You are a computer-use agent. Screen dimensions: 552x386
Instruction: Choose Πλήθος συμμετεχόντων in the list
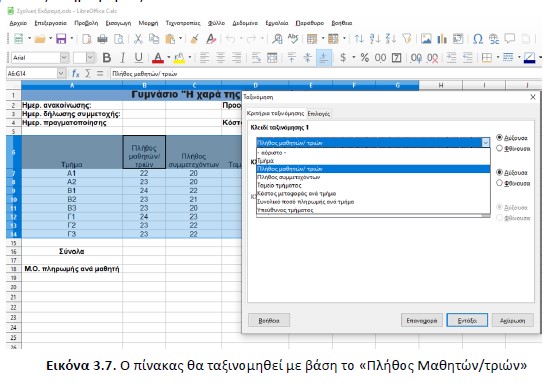[x=373, y=177]
